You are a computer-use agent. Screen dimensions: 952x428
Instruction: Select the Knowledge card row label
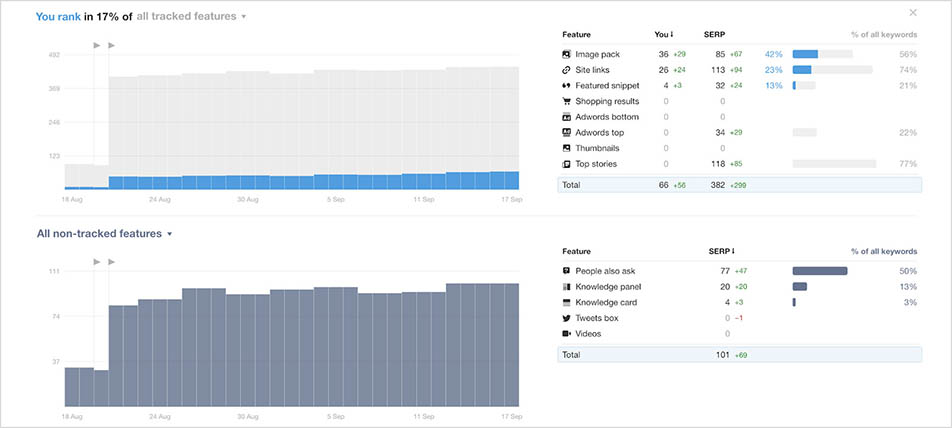click(606, 302)
